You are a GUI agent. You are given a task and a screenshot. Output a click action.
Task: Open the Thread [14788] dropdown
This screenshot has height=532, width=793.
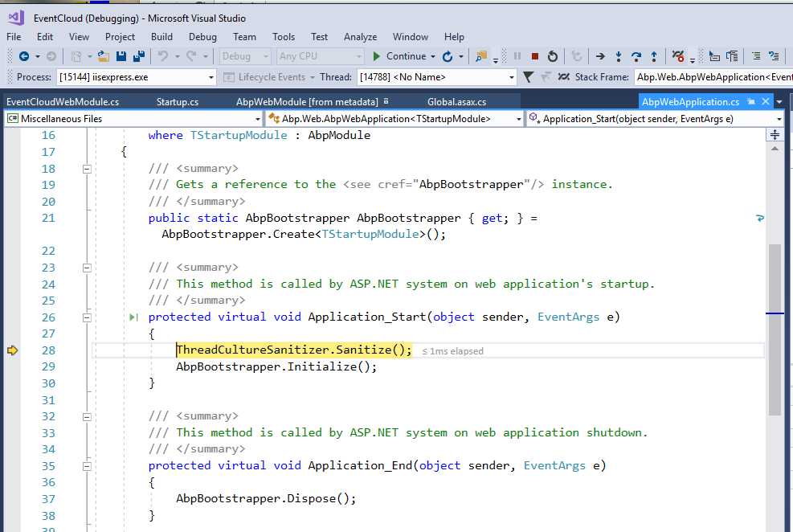click(437, 77)
